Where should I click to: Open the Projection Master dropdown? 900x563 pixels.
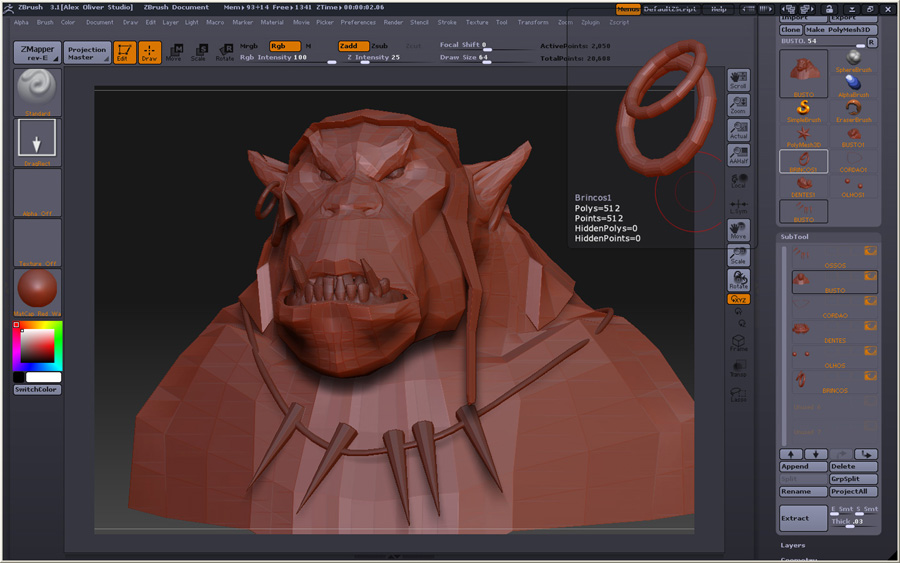pyautogui.click(x=87, y=52)
